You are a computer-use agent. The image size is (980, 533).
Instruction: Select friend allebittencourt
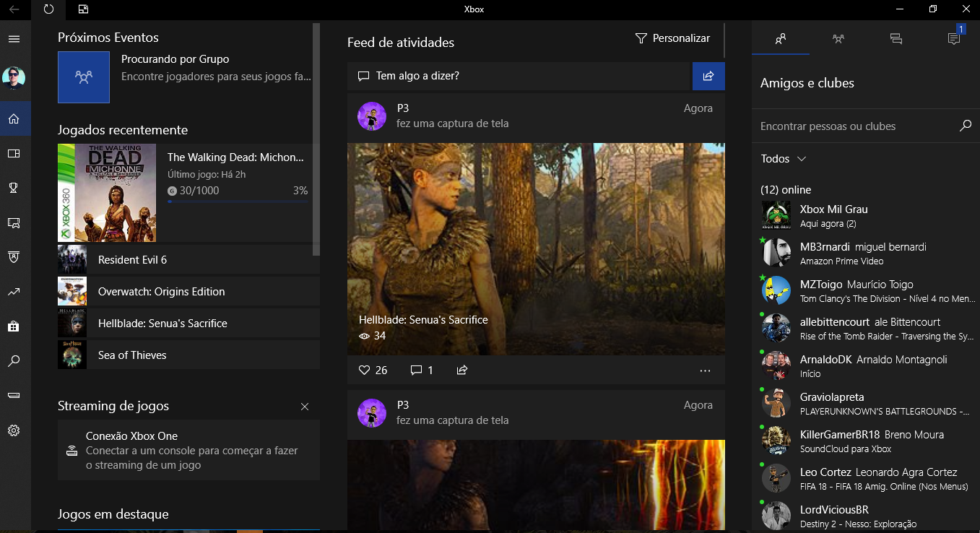(x=866, y=328)
